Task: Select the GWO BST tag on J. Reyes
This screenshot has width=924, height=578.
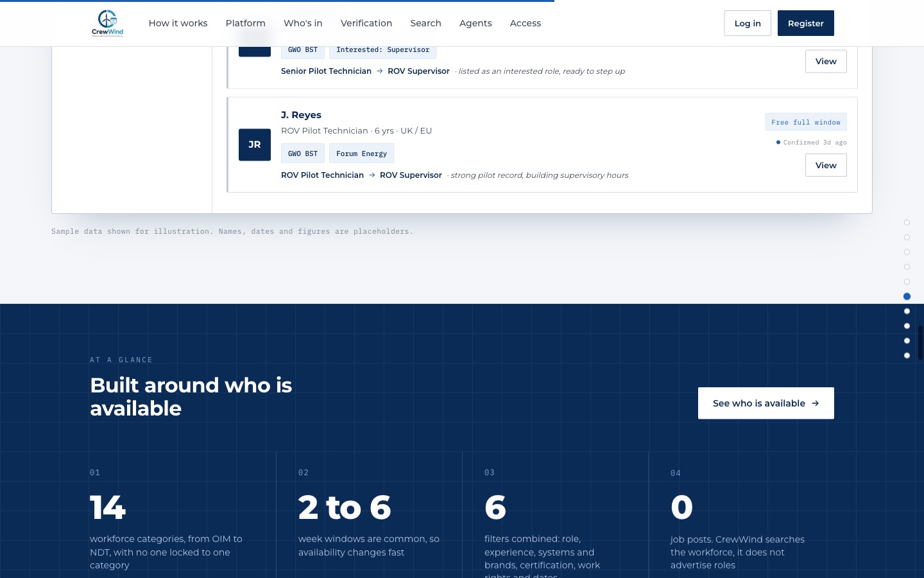Action: (303, 153)
